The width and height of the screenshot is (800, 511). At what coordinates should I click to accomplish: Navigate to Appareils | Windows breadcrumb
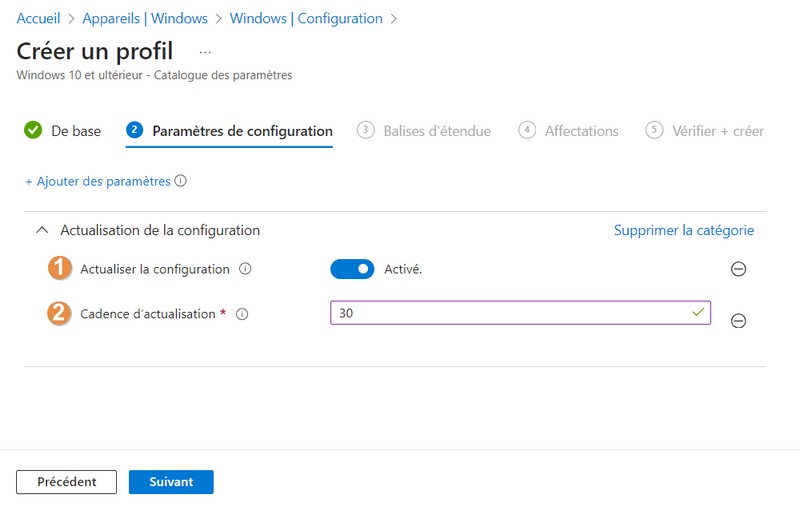coord(145,18)
